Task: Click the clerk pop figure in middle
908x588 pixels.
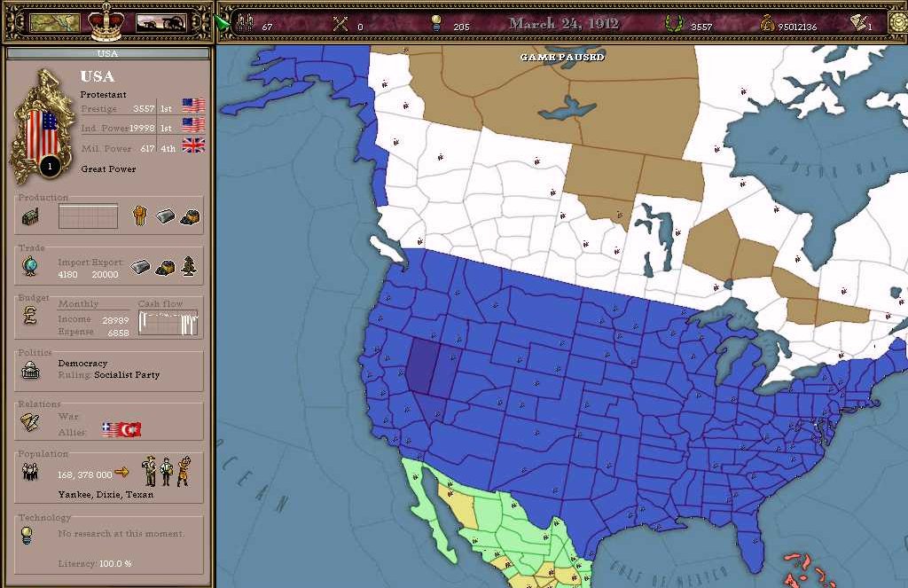Action: click(x=166, y=472)
